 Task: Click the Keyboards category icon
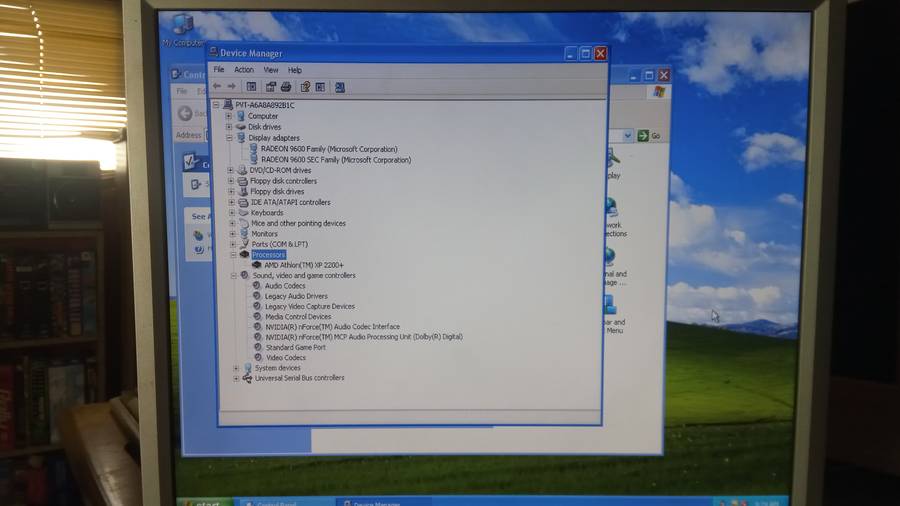(243, 212)
